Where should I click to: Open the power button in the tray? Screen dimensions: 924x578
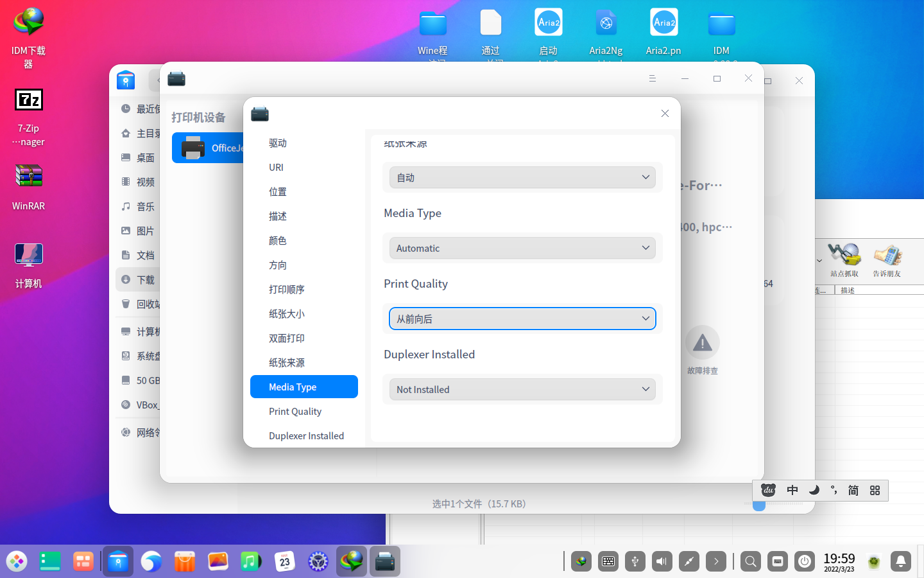pyautogui.click(x=805, y=561)
